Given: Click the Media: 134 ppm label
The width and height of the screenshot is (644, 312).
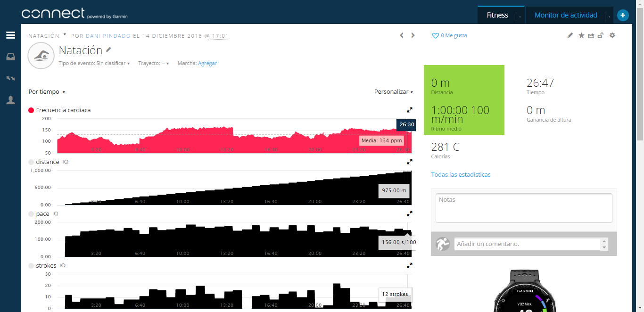Looking at the screenshot, I should tap(382, 140).
